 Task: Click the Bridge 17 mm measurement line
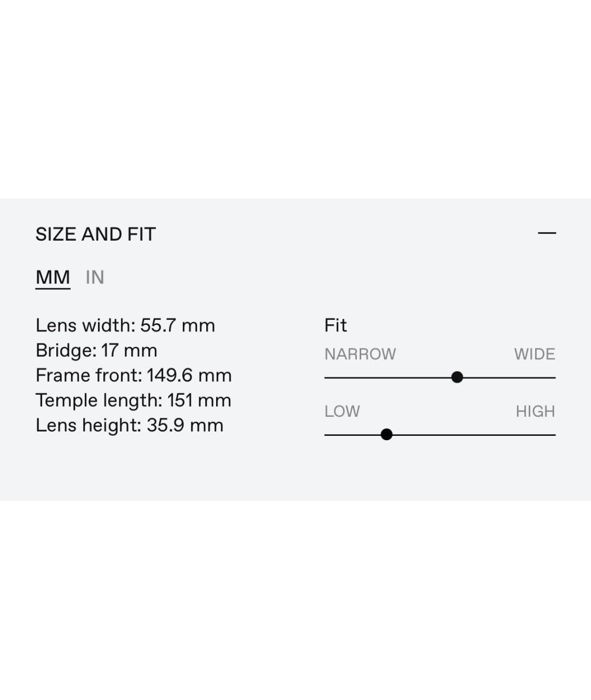[x=96, y=351]
